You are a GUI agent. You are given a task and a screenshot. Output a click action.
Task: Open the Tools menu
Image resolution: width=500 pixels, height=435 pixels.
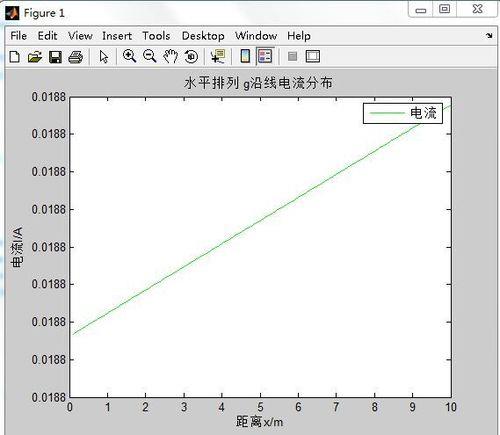[x=156, y=36]
